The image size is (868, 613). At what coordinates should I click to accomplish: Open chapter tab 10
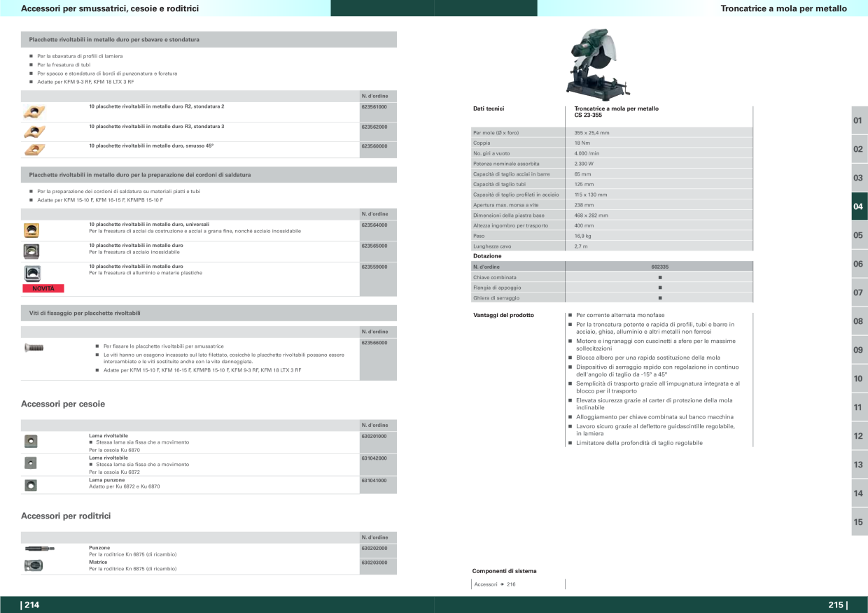[x=859, y=379]
